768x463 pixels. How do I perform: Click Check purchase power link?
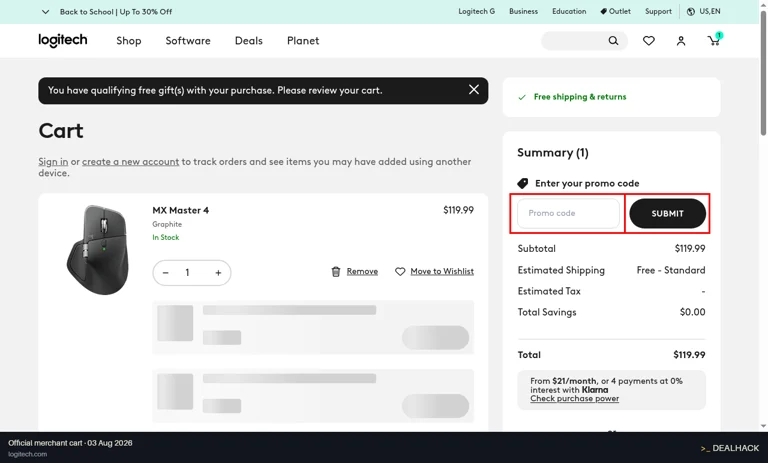pyautogui.click(x=575, y=399)
